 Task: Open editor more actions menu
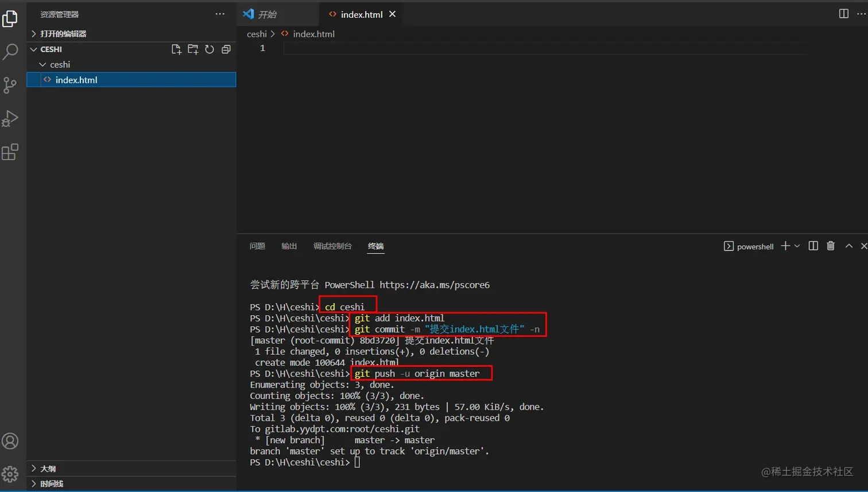click(862, 14)
